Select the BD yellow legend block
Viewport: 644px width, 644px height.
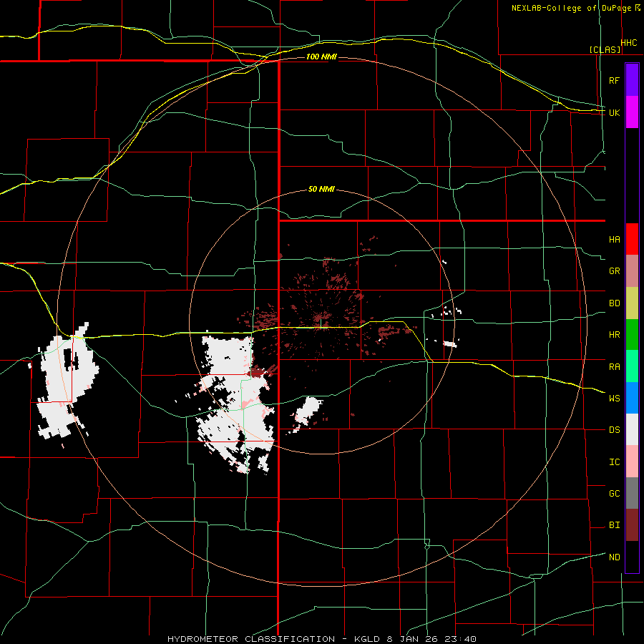pos(632,303)
